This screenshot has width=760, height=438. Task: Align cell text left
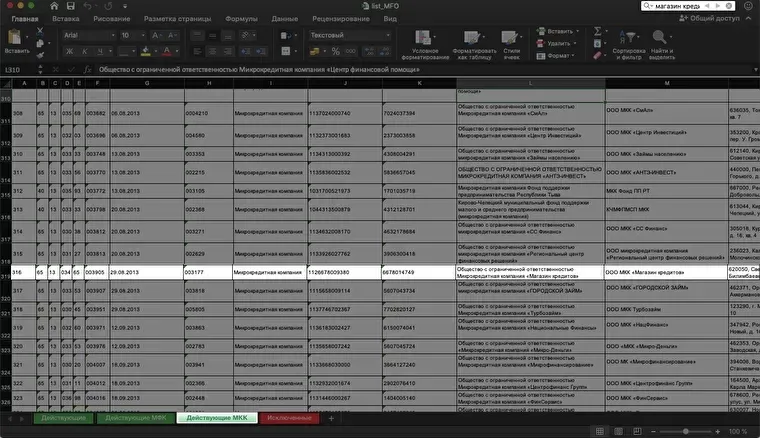click(197, 51)
